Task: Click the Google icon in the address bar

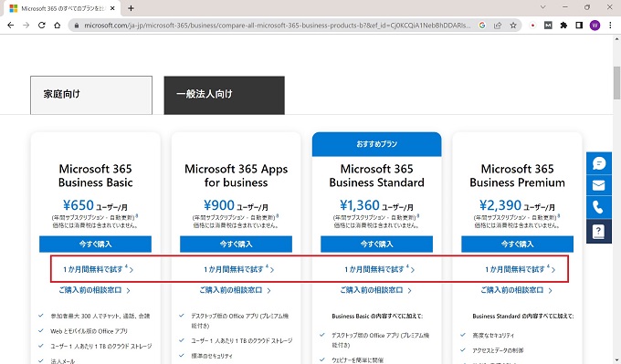Action: pos(482,26)
